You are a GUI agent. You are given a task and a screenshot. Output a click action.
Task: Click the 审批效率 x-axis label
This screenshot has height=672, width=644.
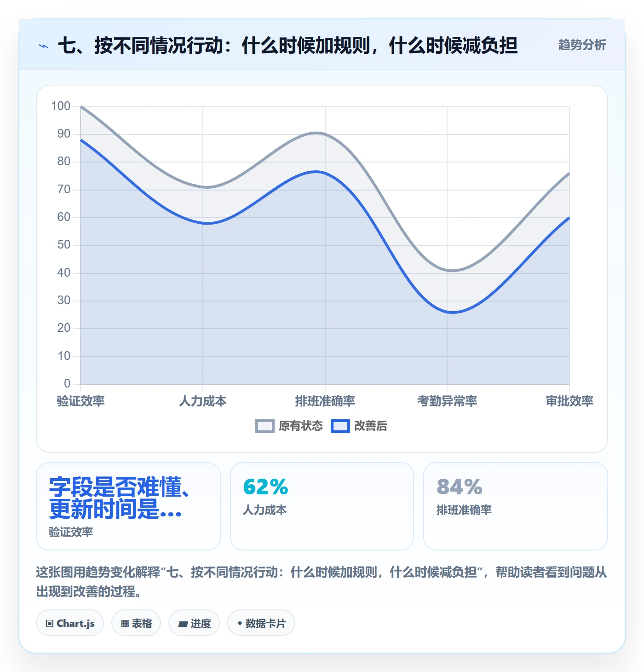click(569, 401)
